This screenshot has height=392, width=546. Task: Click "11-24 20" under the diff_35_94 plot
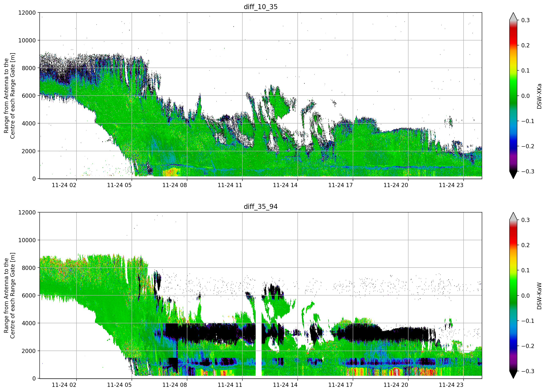tap(396, 385)
